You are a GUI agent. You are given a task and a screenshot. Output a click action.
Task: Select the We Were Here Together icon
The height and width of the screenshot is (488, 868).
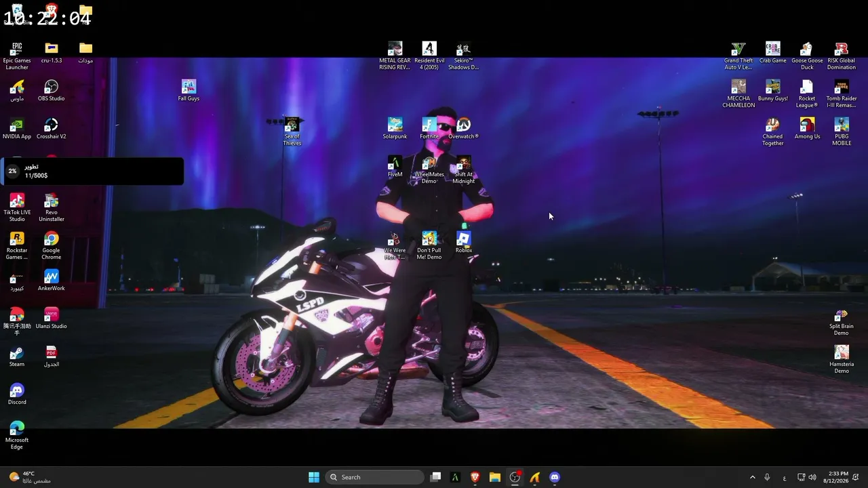click(x=395, y=245)
